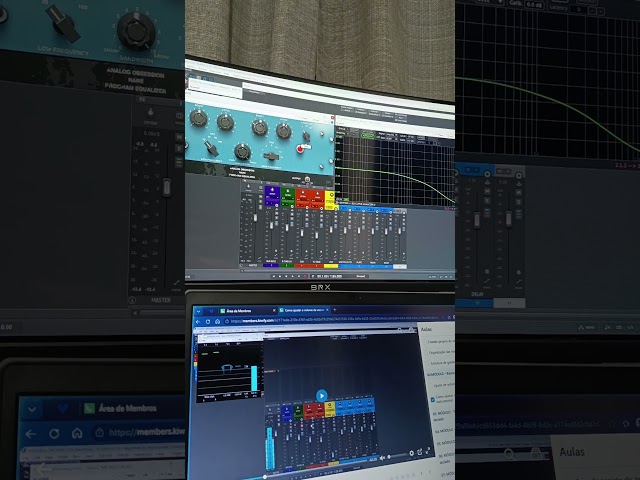Mute the lesson video with the speaker icon
Viewport: 640px width, 480px height.
coord(382,458)
